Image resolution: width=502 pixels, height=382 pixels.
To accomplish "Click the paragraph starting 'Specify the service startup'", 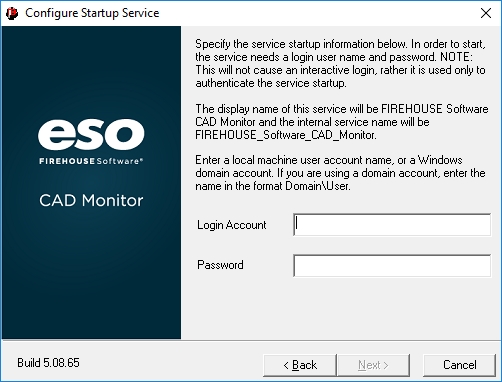I will (340, 63).
